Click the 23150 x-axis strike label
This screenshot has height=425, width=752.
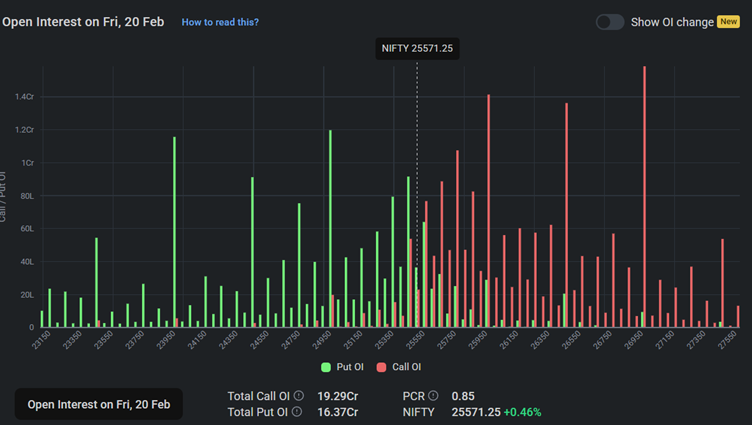pyautogui.click(x=44, y=343)
